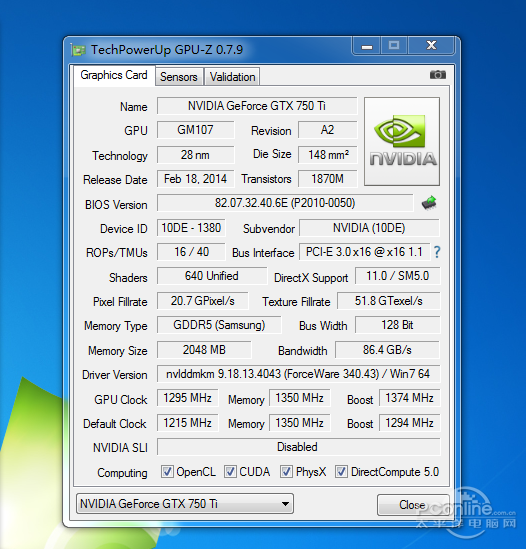Click the Shaders field 640 Unified

pyautogui.click(x=212, y=276)
